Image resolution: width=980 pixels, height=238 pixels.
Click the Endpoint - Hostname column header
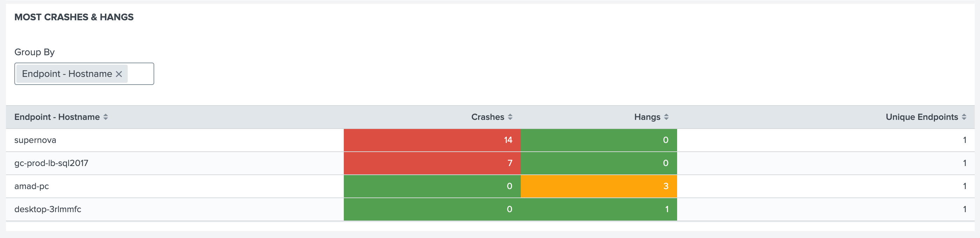coord(57,117)
